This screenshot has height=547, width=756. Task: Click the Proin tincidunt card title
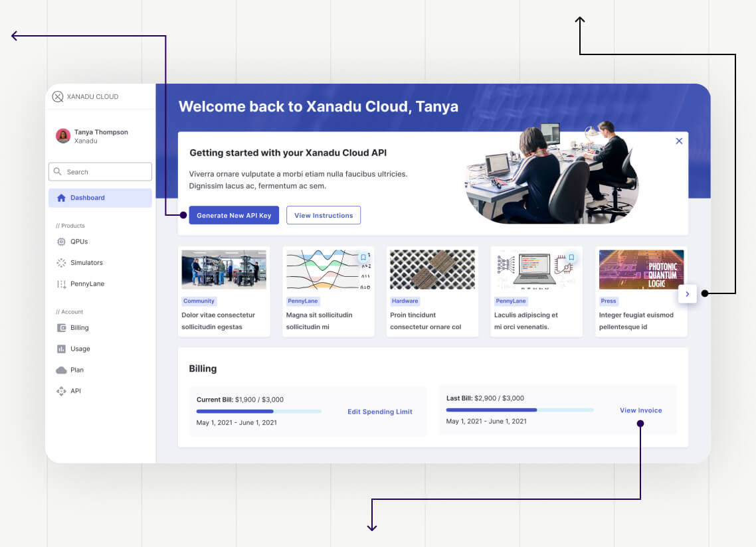[426, 321]
